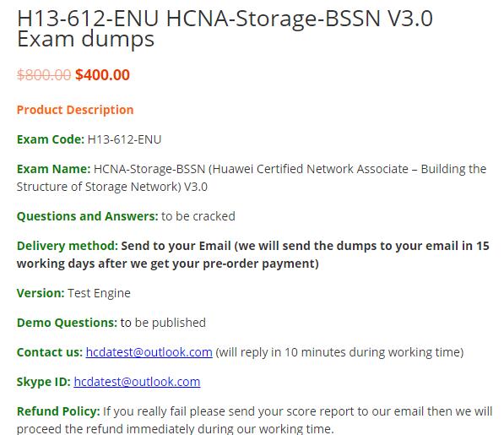Click the Product Description heading
Screen dimensions: 504x435
75,111
